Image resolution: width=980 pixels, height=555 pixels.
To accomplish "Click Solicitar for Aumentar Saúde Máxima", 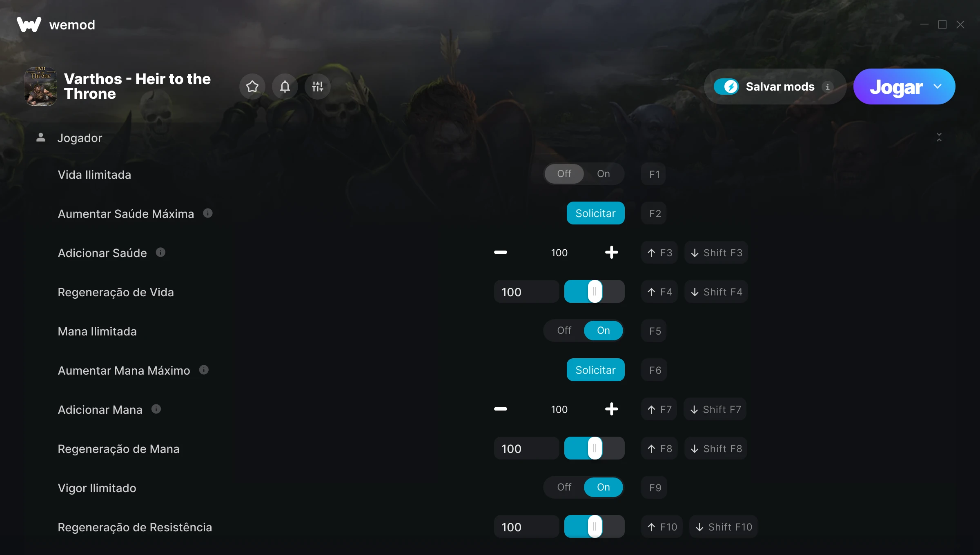I will click(596, 213).
